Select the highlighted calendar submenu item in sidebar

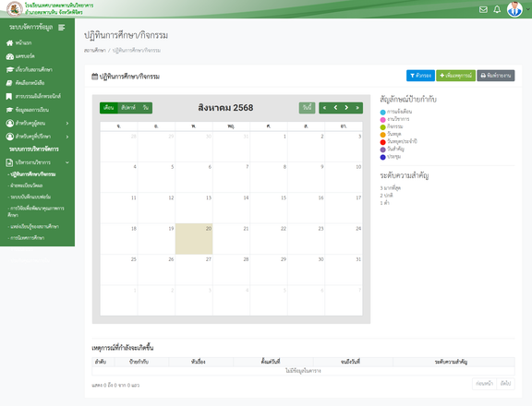tap(32, 174)
